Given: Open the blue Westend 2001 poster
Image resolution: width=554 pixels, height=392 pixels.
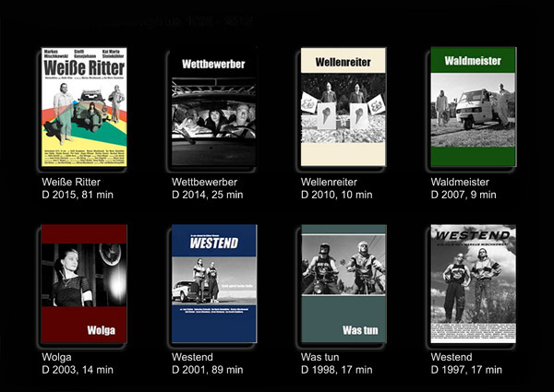Looking at the screenshot, I should [x=214, y=284].
